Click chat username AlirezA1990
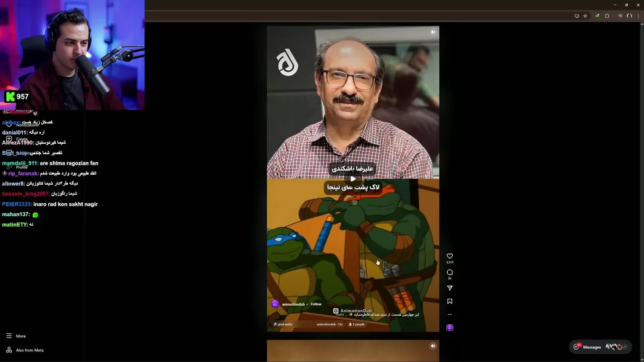The height and width of the screenshot is (362, 644). pos(18,143)
